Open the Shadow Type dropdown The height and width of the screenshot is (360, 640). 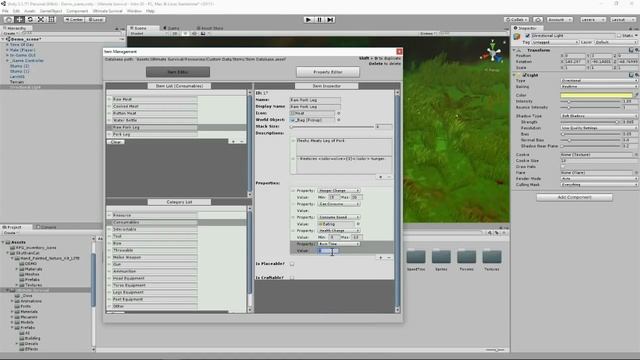click(x=599, y=116)
